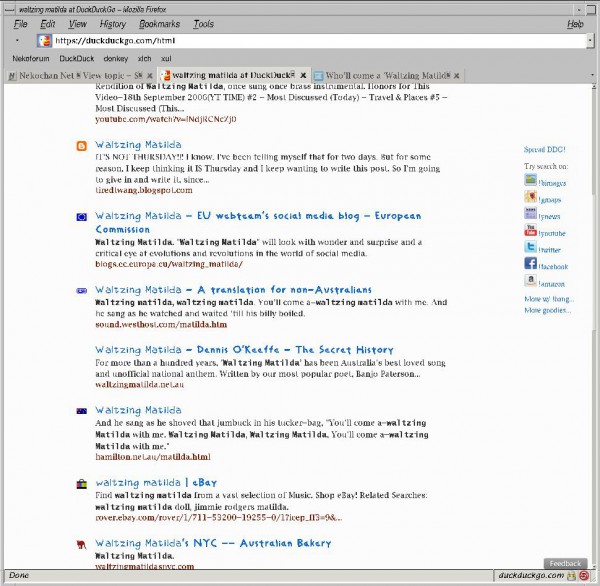Close the waltzing matilda DuckDuckGo tab

(x=303, y=75)
